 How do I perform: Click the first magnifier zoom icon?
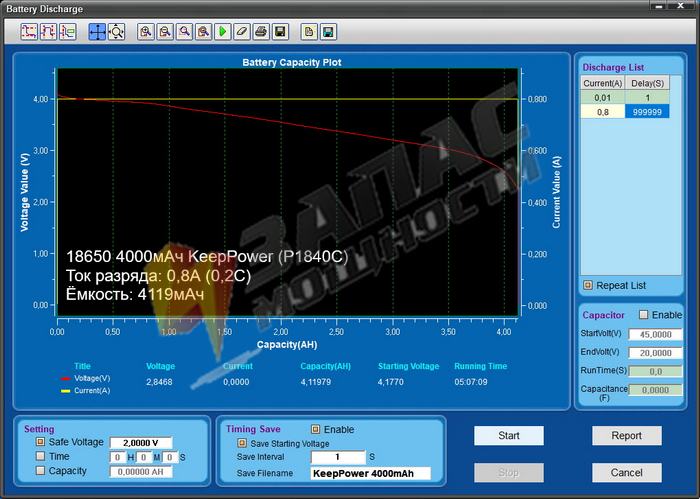(146, 31)
